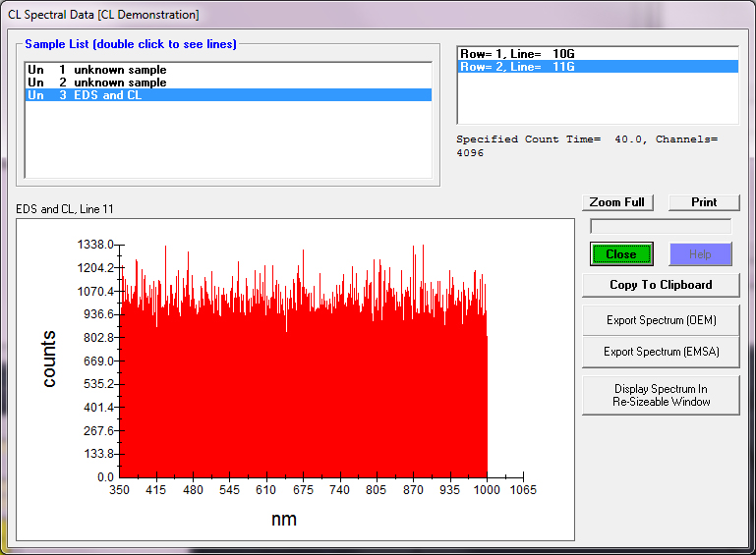Choose Row 2 Line 11G entry
The width and height of the screenshot is (756, 555).
point(518,66)
